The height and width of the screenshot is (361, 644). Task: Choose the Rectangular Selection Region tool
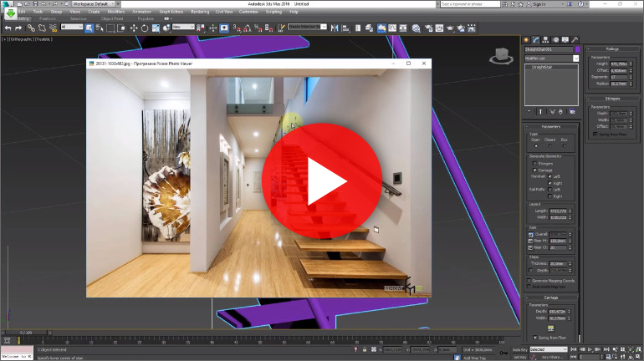coord(110,28)
